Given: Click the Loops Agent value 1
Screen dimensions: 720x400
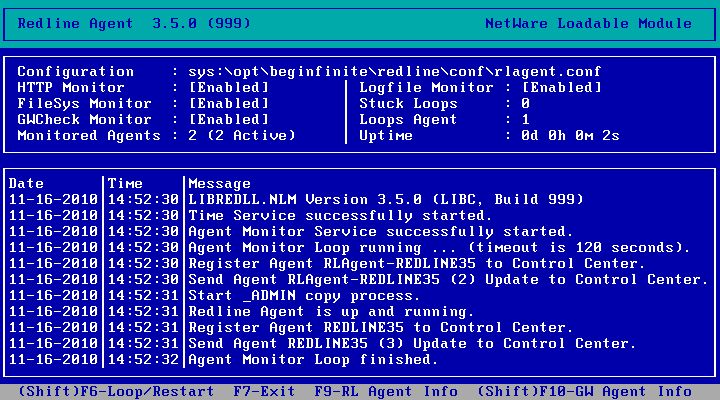Looking at the screenshot, I should 526,120.
